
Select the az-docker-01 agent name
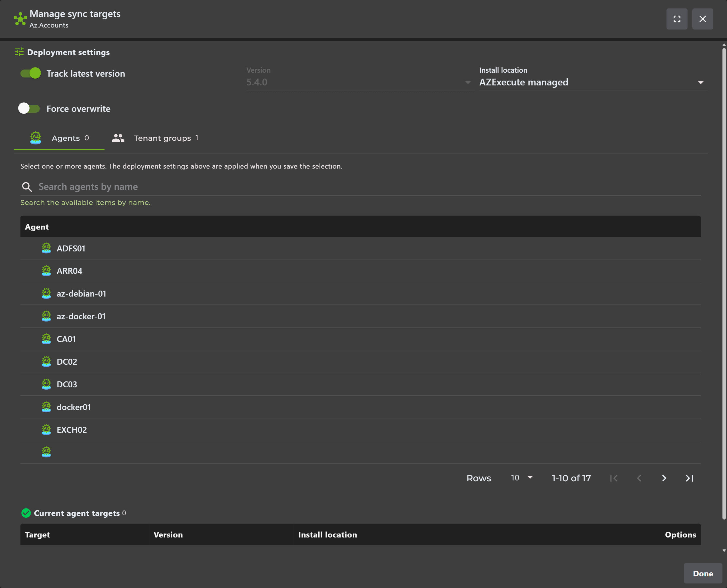[x=81, y=316]
